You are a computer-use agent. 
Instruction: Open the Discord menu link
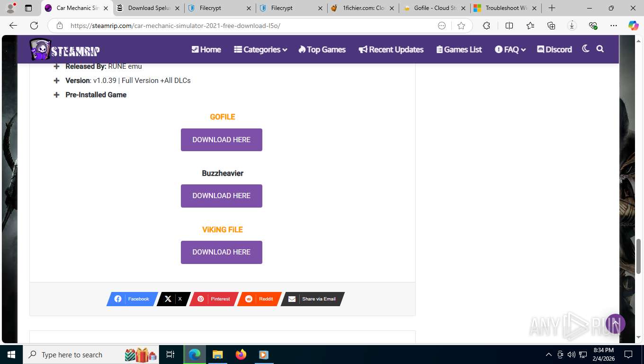pyautogui.click(x=555, y=49)
